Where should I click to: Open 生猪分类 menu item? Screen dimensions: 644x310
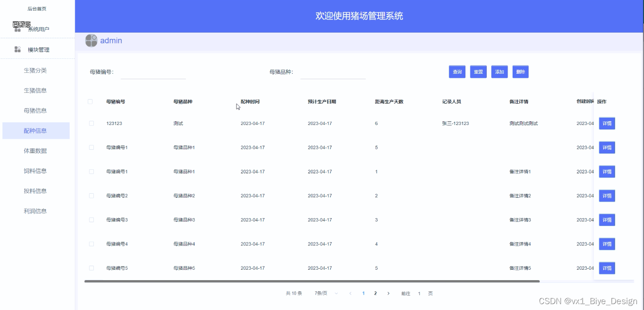click(35, 70)
